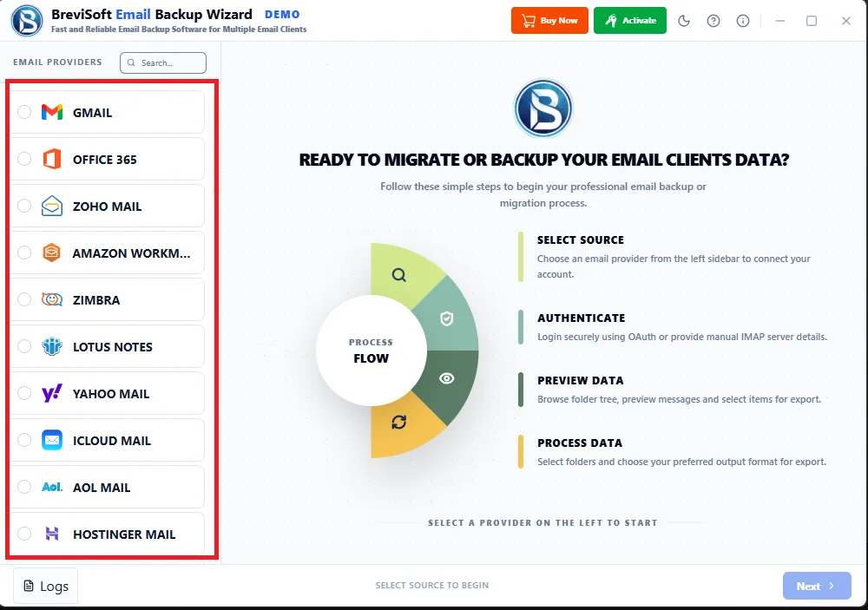Viewport: 868px width, 610px height.
Task: Select the Hostinger Mail radio button
Action: [x=24, y=534]
